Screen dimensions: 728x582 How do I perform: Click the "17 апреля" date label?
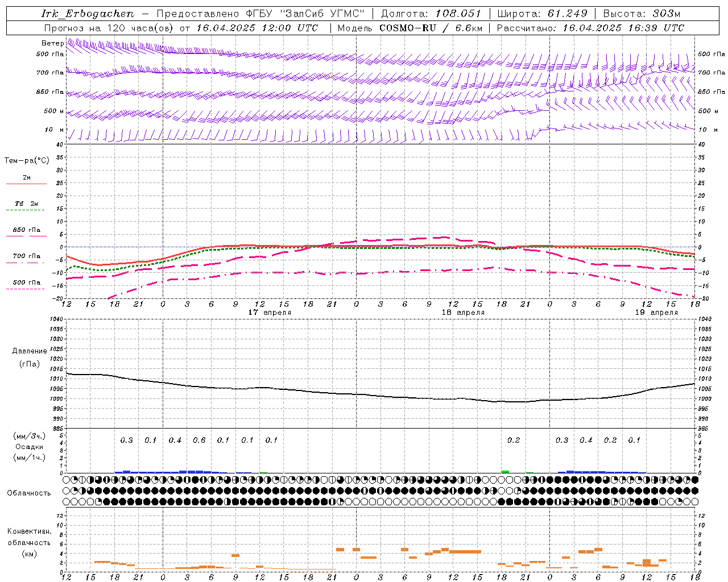pos(270,313)
